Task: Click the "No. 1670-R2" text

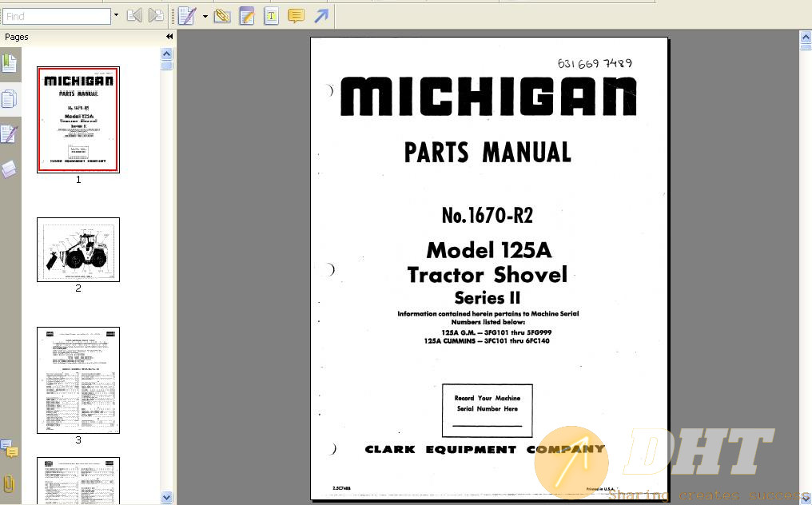Action: pyautogui.click(x=488, y=215)
